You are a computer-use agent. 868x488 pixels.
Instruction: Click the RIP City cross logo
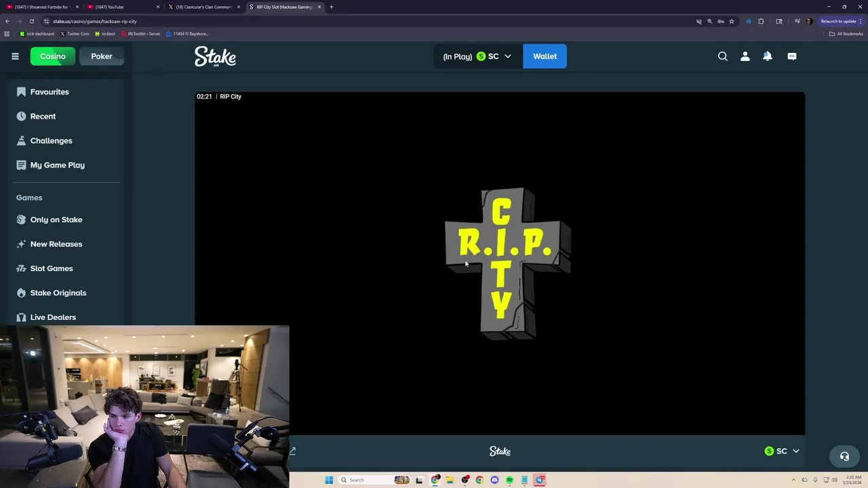click(508, 263)
